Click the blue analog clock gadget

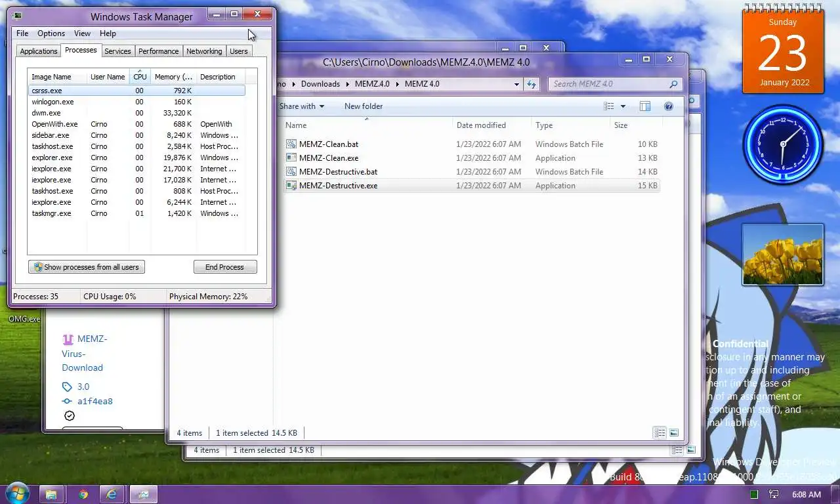coord(783,143)
